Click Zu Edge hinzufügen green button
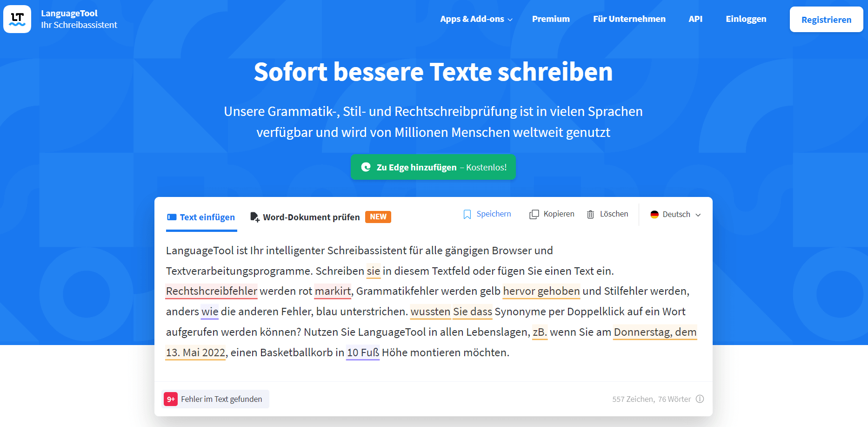 coord(433,167)
